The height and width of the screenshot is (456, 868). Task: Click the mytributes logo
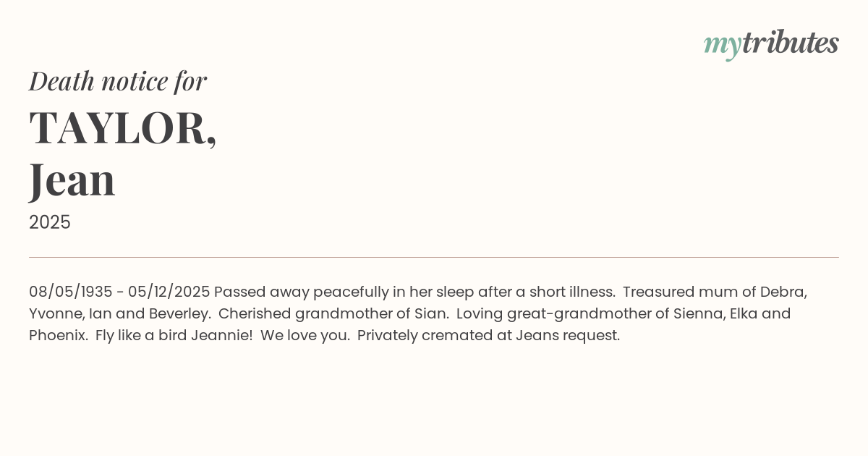pos(771,43)
